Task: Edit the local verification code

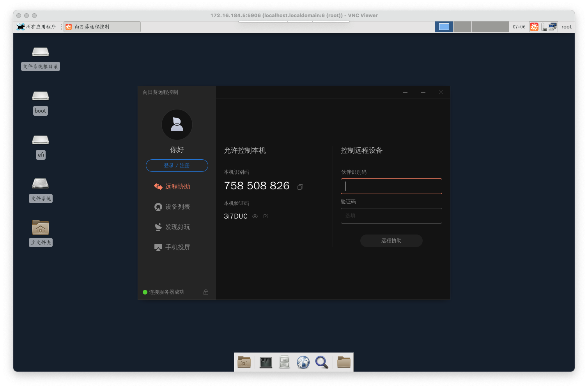Action: pyautogui.click(x=266, y=216)
